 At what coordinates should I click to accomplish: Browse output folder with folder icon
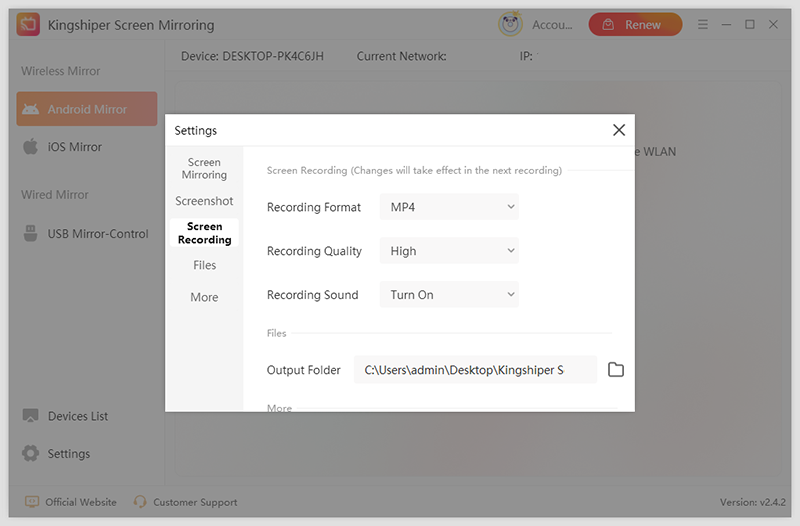616,369
